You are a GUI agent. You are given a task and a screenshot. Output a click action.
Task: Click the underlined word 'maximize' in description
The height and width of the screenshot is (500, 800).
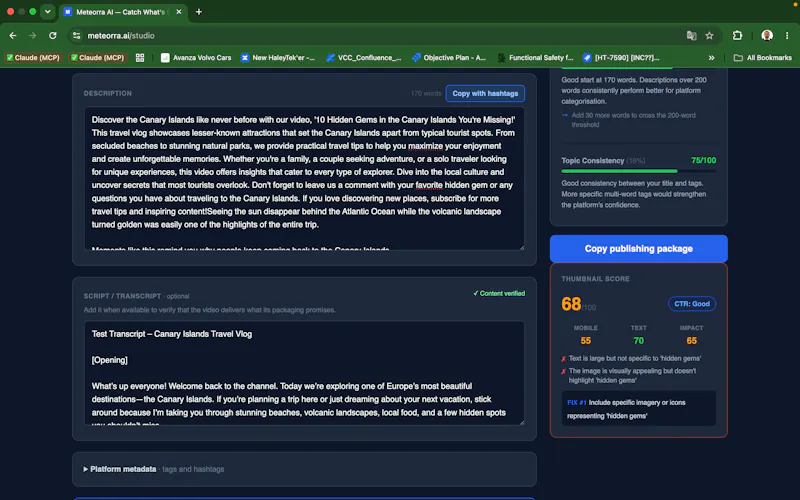tap(425, 146)
